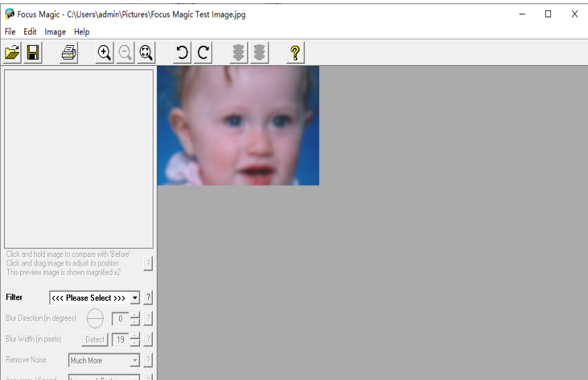The height and width of the screenshot is (380, 588).
Task: Open help via yellow question mark icon
Action: pyautogui.click(x=295, y=52)
